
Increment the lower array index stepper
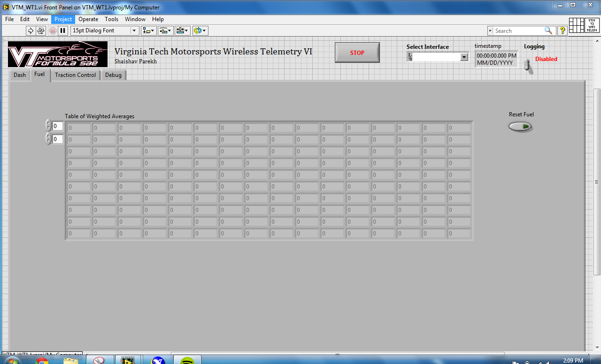[x=48, y=136]
